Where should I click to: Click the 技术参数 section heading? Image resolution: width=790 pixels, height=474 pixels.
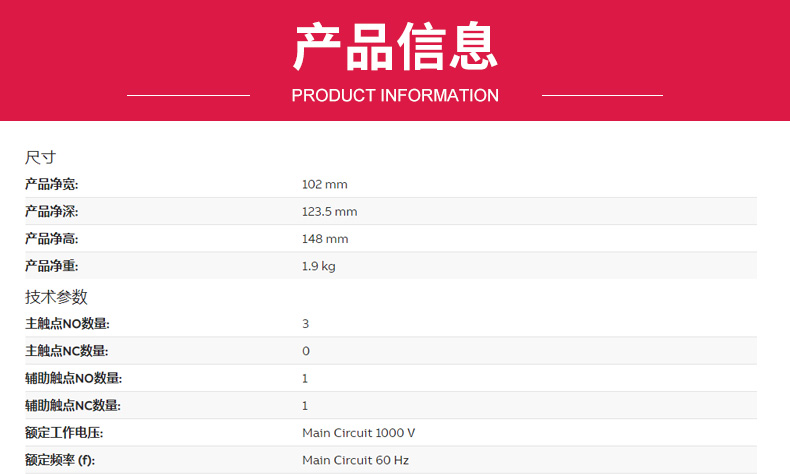(x=56, y=297)
